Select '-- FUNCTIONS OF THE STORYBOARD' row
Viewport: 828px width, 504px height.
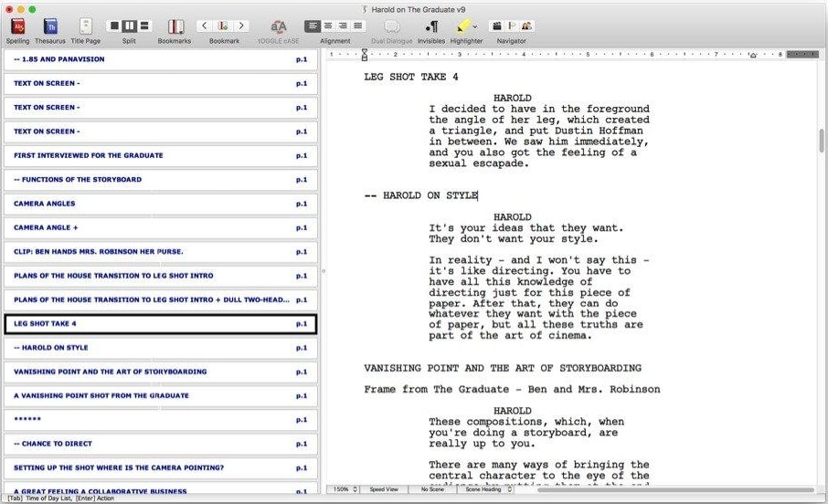coord(161,180)
